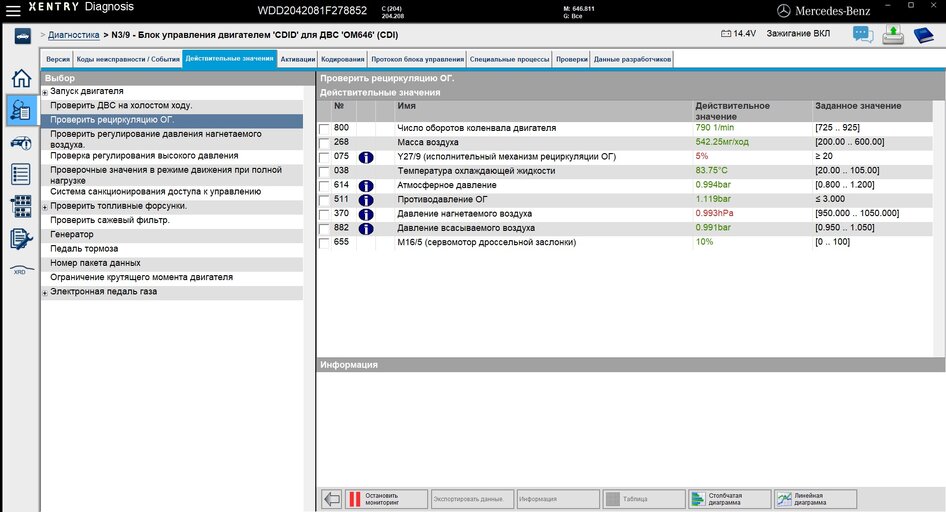Expand the Электронная педаль газа node

pyautogui.click(x=45, y=293)
